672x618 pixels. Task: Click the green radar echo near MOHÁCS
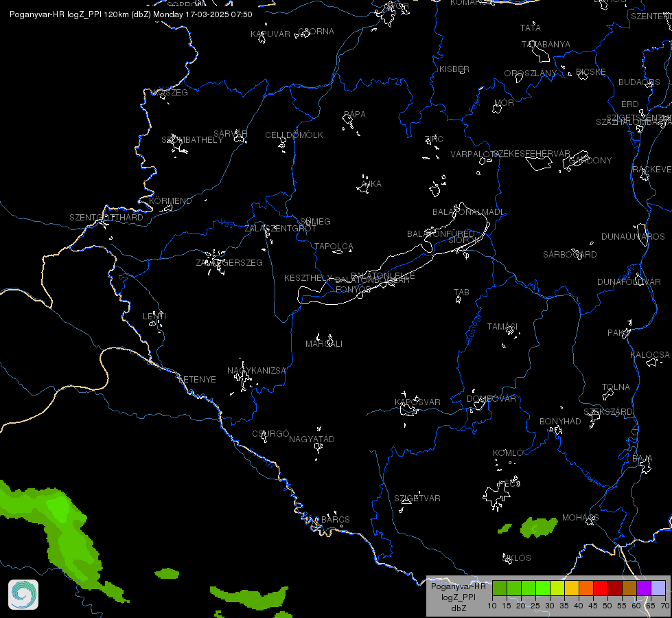point(539,527)
